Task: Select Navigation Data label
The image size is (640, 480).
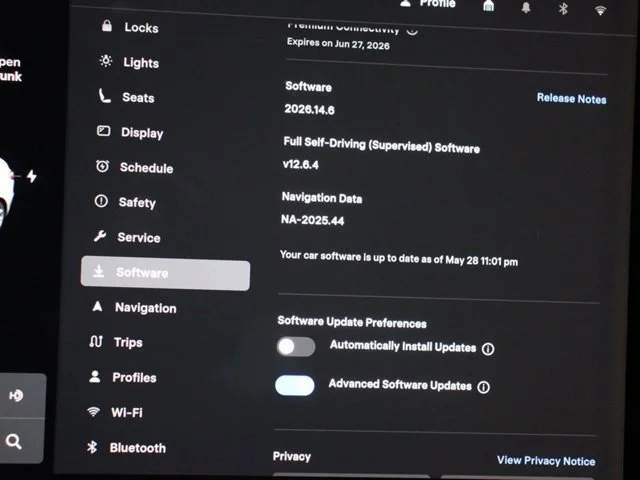Action: pos(322,198)
